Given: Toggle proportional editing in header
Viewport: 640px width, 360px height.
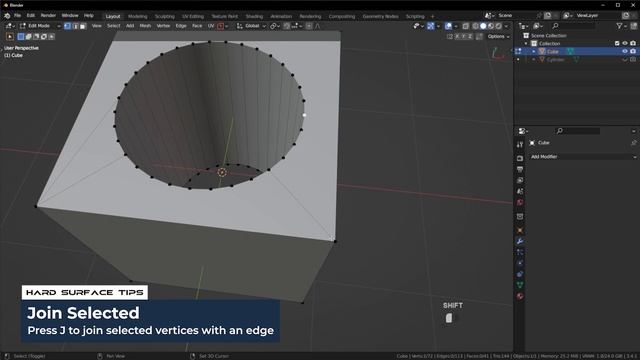Looking at the screenshot, I should click(309, 26).
